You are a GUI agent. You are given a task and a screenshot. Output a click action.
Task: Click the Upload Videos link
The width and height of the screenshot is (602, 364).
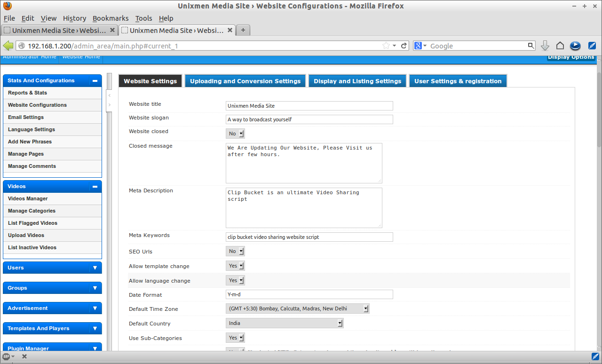26,235
